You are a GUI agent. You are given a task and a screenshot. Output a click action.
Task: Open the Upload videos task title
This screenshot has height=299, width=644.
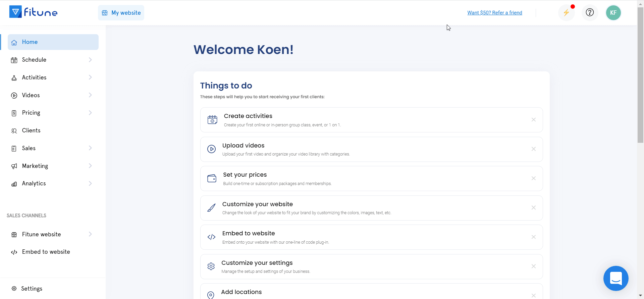(x=243, y=145)
